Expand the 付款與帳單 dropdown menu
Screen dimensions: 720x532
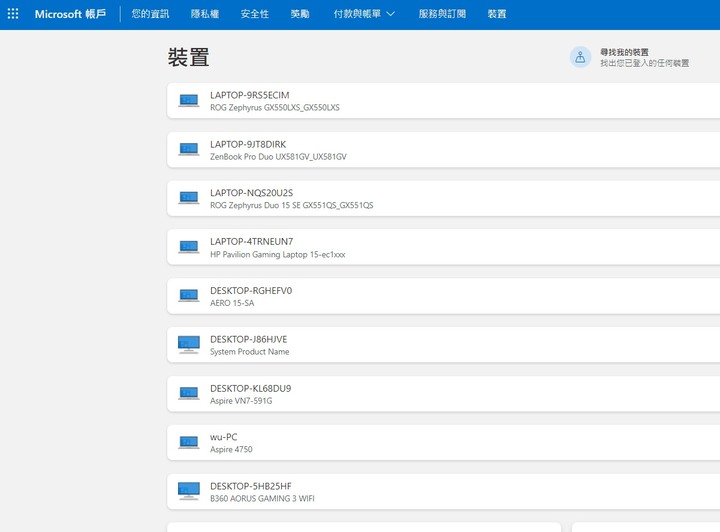[364, 14]
